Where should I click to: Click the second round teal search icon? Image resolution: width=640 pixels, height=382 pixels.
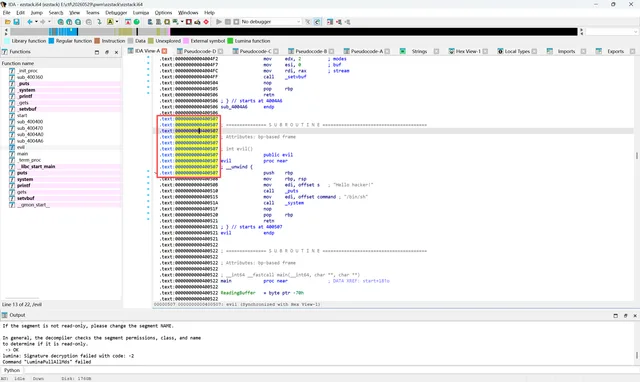click(69, 22)
